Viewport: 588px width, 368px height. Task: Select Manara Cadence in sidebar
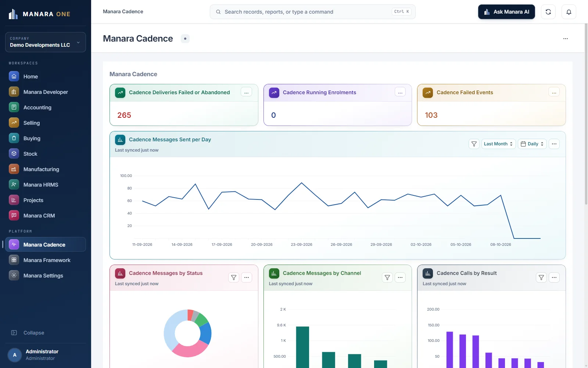46,244
